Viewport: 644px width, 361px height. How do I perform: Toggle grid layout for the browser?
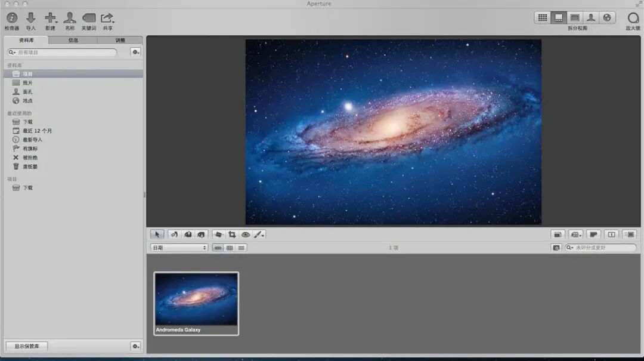click(x=230, y=248)
